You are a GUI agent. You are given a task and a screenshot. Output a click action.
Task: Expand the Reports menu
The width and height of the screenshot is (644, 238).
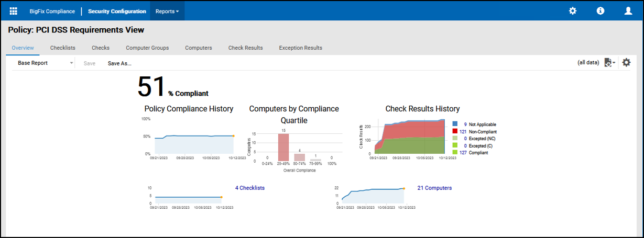click(x=167, y=11)
